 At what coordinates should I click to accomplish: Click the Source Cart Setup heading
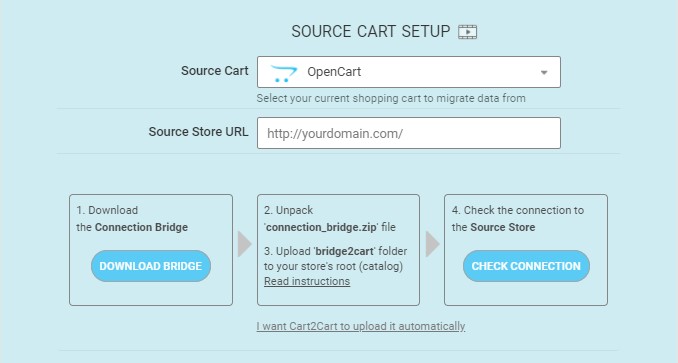371,32
